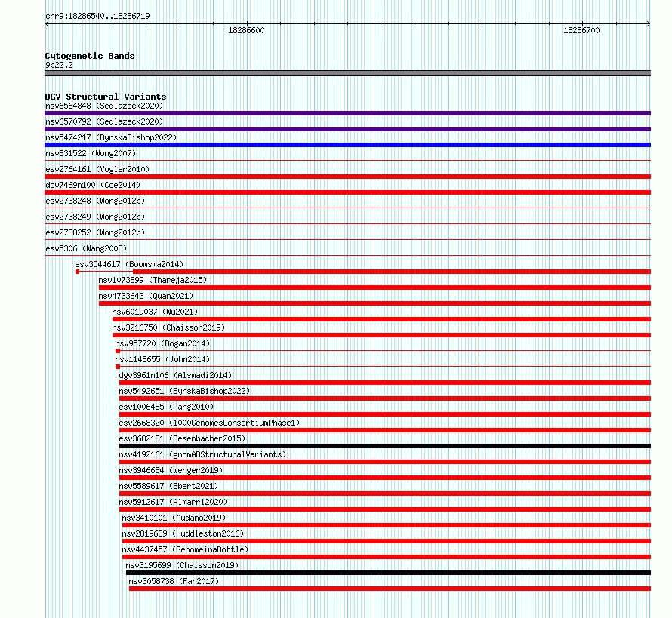
Task: Open nsv3195699 (Chaisson2019) variant
Action: (x=182, y=565)
